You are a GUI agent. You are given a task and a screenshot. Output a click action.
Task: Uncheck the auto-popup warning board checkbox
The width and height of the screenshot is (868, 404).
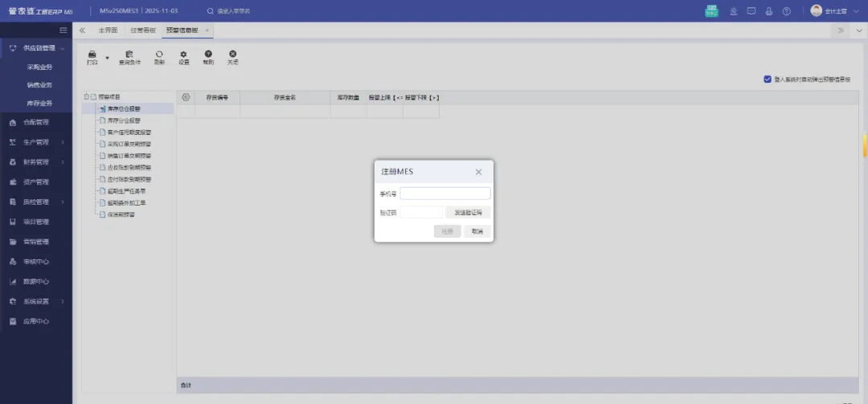pos(768,80)
